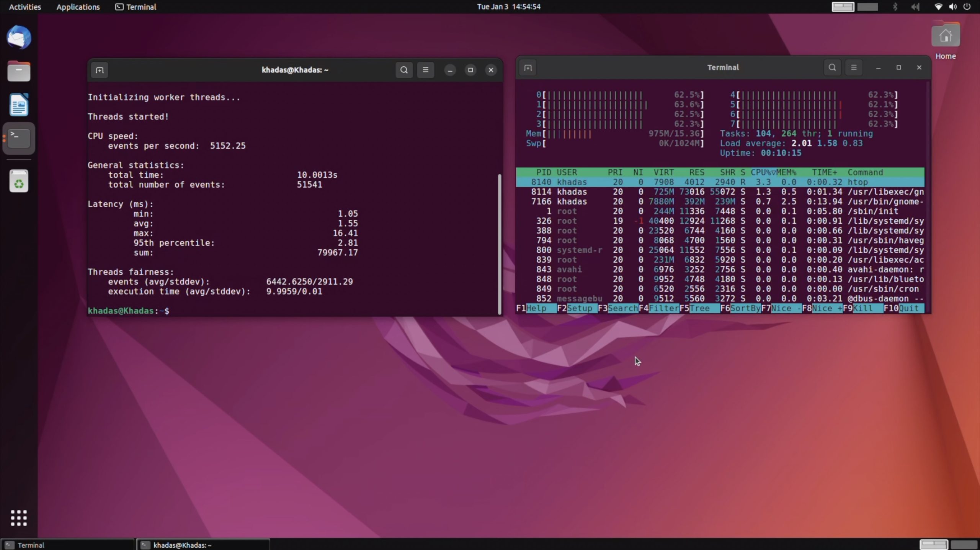980x550 pixels.
Task: Show Applications grid button
Action: (19, 518)
